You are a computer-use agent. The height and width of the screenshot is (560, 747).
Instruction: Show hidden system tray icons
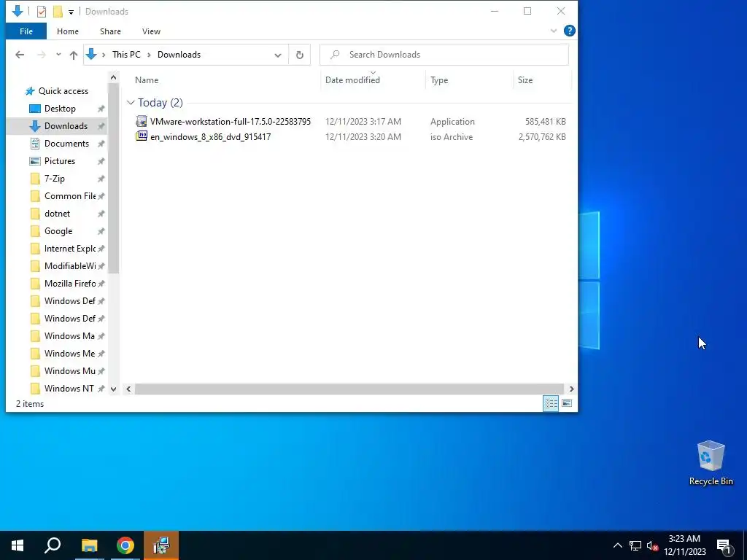point(617,545)
